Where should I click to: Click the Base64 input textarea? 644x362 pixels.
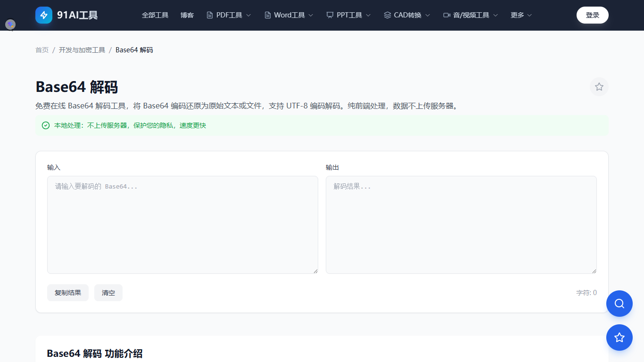(182, 225)
